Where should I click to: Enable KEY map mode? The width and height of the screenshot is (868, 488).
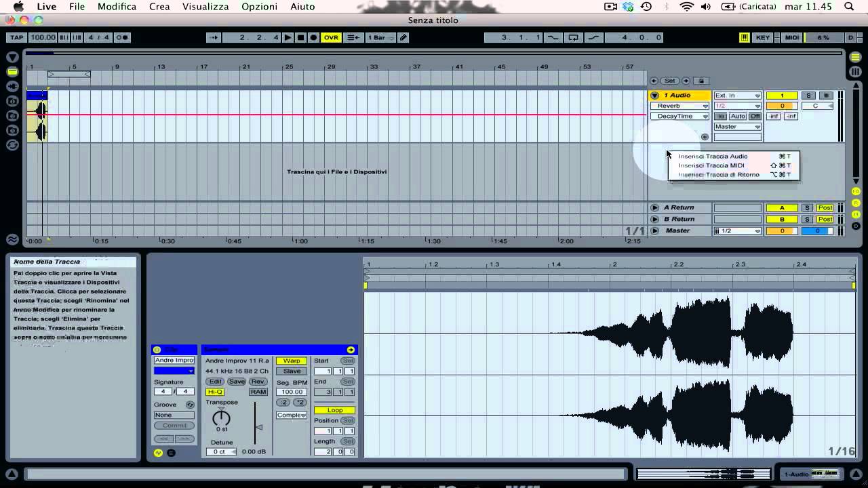763,37
